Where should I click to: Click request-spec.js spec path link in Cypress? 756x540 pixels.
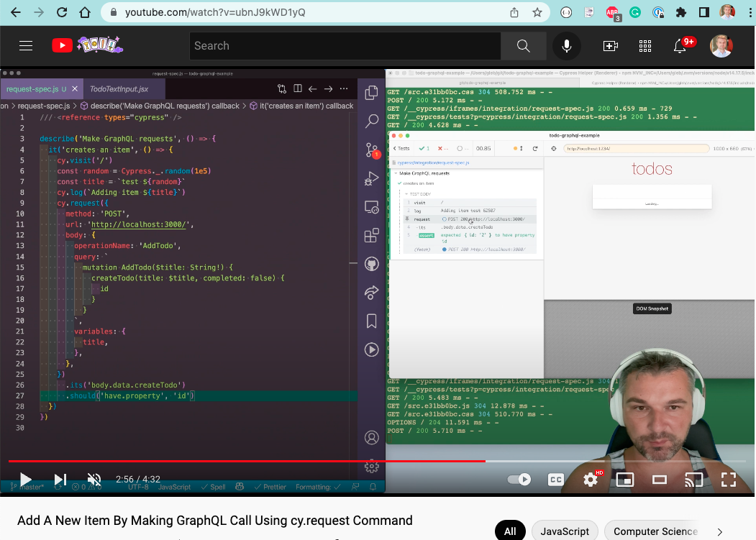click(433, 163)
